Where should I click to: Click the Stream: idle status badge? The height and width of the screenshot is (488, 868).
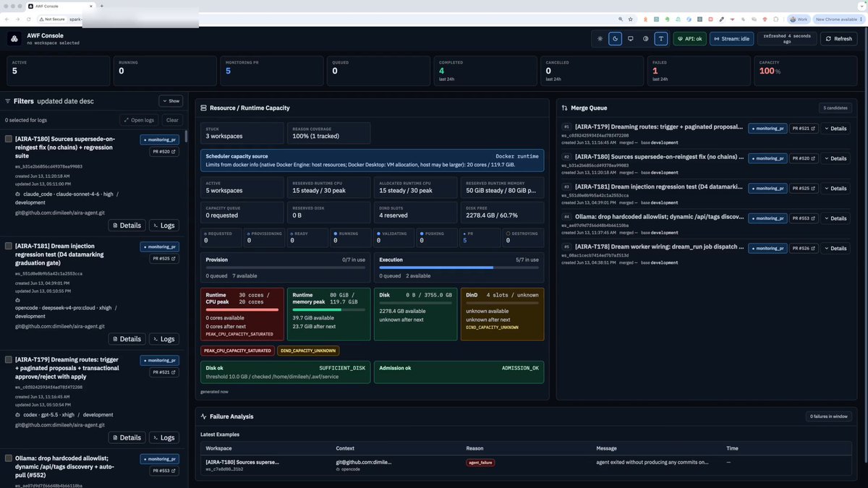pyautogui.click(x=730, y=39)
